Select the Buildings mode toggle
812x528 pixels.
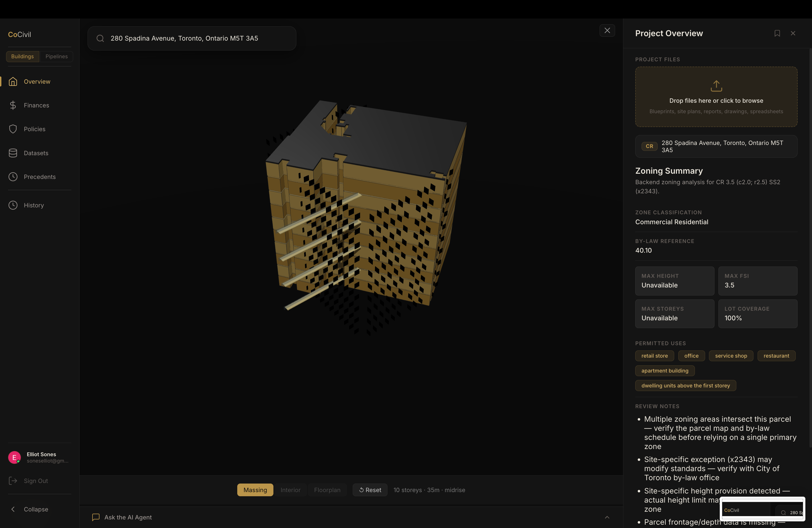[23, 57]
